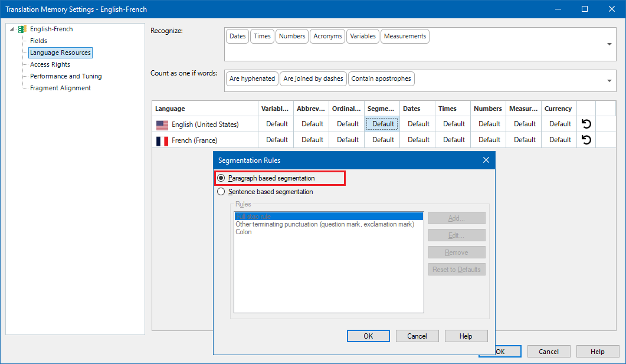Click French Dates Default cell

[418, 140]
